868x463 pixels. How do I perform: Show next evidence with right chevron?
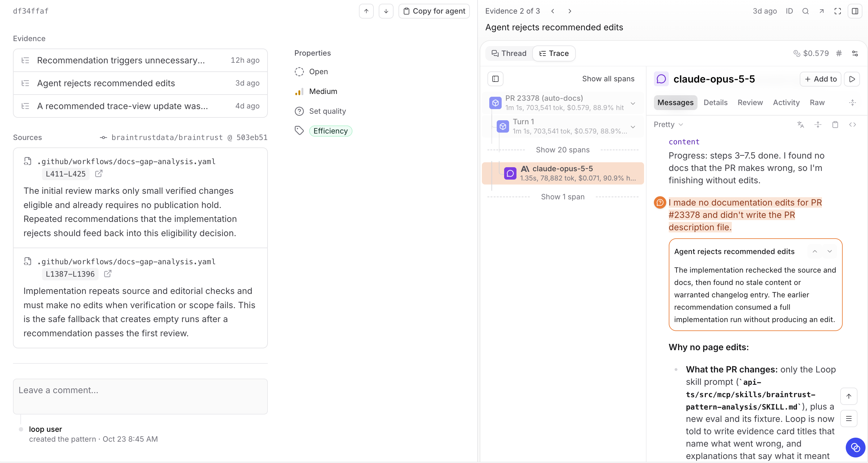click(570, 11)
